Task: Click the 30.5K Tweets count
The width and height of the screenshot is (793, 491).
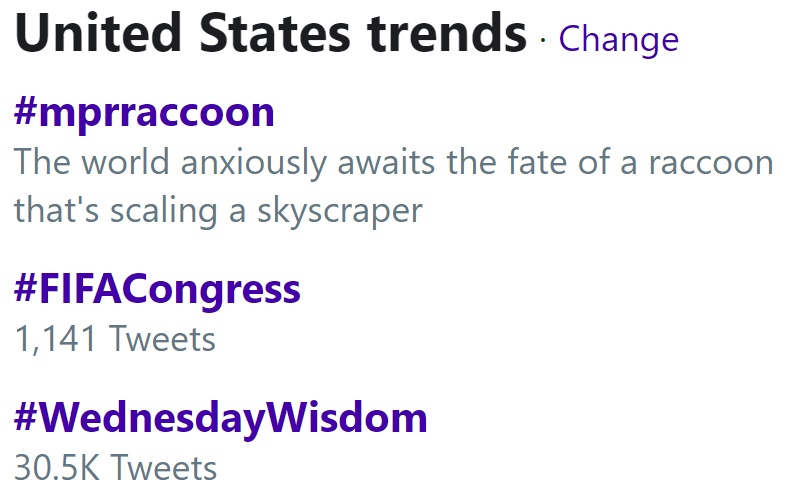Action: [x=115, y=467]
